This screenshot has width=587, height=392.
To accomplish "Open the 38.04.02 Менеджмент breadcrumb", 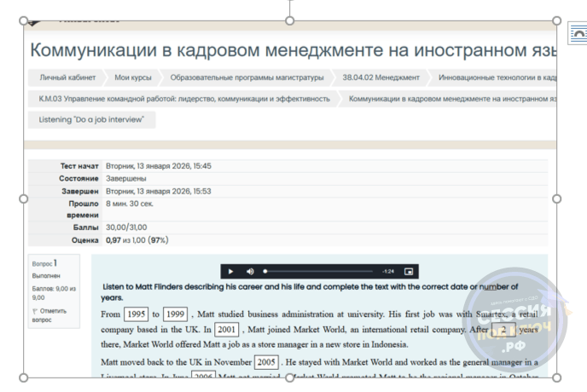I will click(x=381, y=78).
